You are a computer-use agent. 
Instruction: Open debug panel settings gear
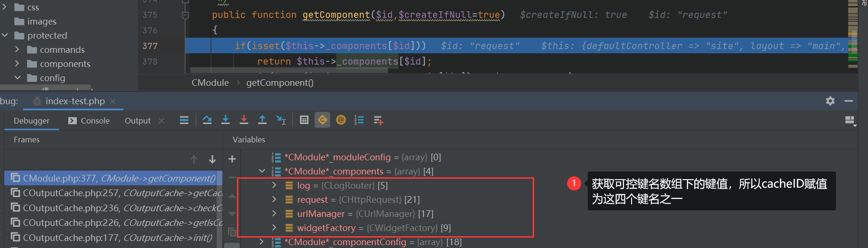(x=830, y=101)
